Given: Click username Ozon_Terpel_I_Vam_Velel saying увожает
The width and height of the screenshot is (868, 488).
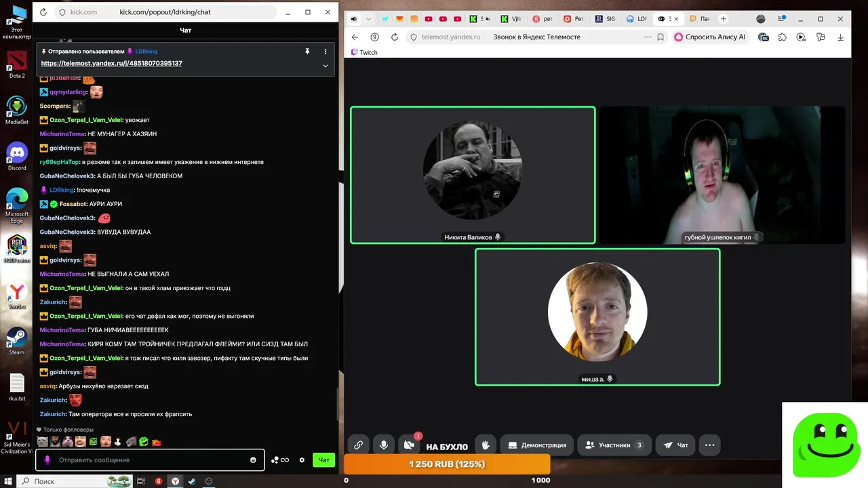Looking at the screenshot, I should coord(85,120).
